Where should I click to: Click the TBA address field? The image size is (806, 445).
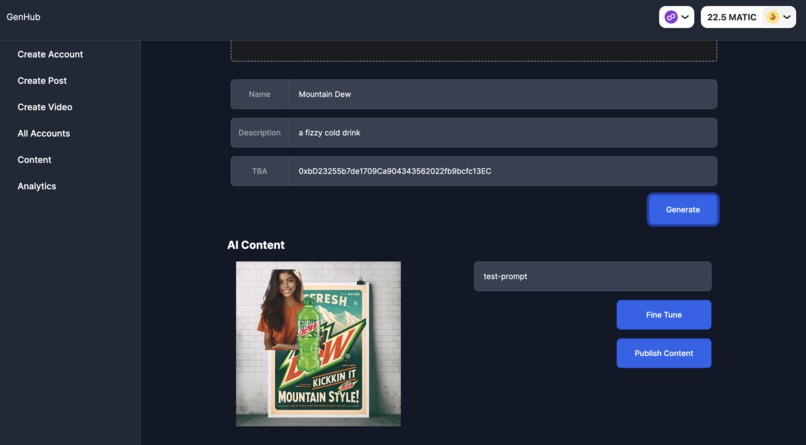(x=503, y=171)
